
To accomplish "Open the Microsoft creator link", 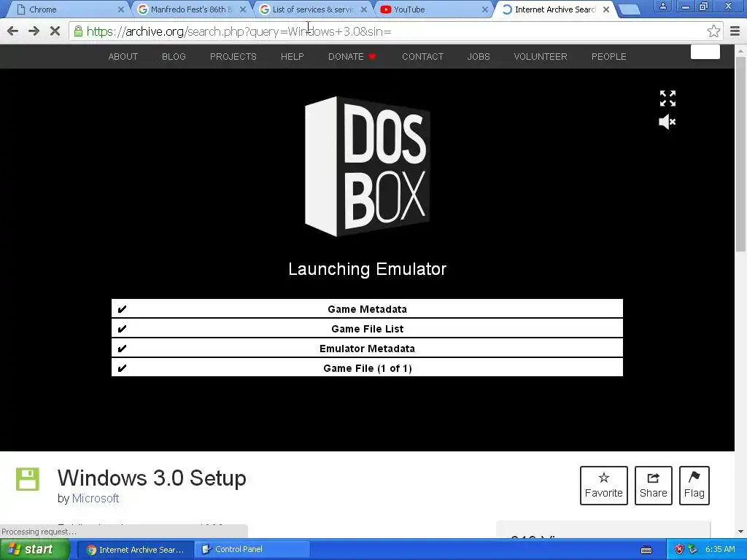I will [x=96, y=498].
